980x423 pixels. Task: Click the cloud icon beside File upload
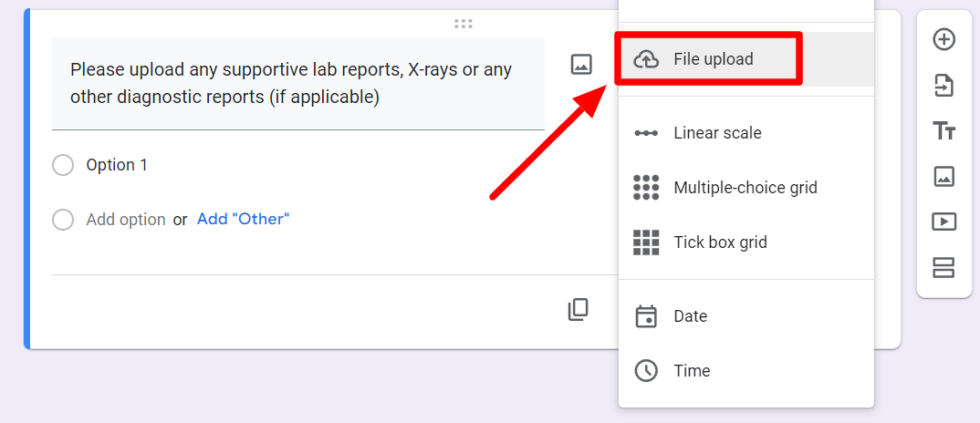[646, 59]
